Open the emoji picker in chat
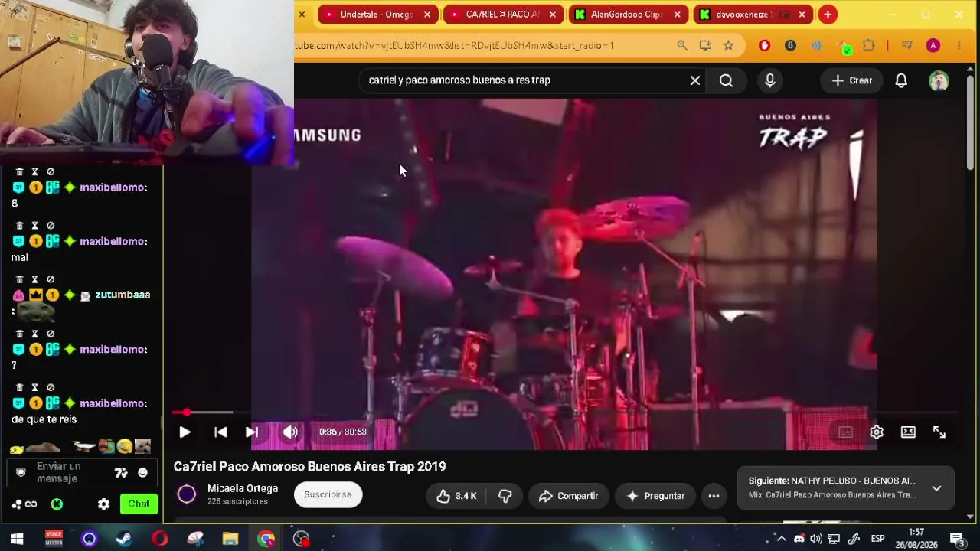 [142, 473]
